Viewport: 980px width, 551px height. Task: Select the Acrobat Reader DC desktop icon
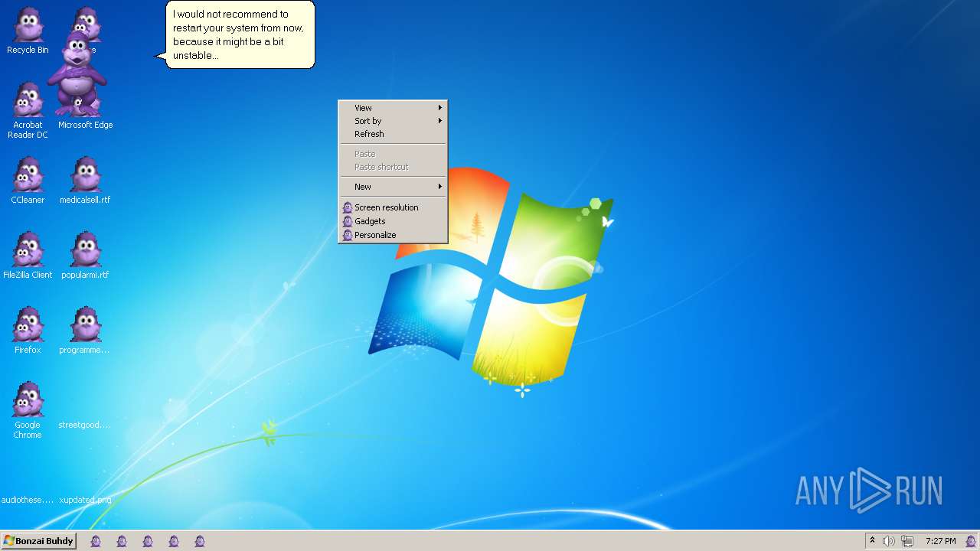pos(28,110)
